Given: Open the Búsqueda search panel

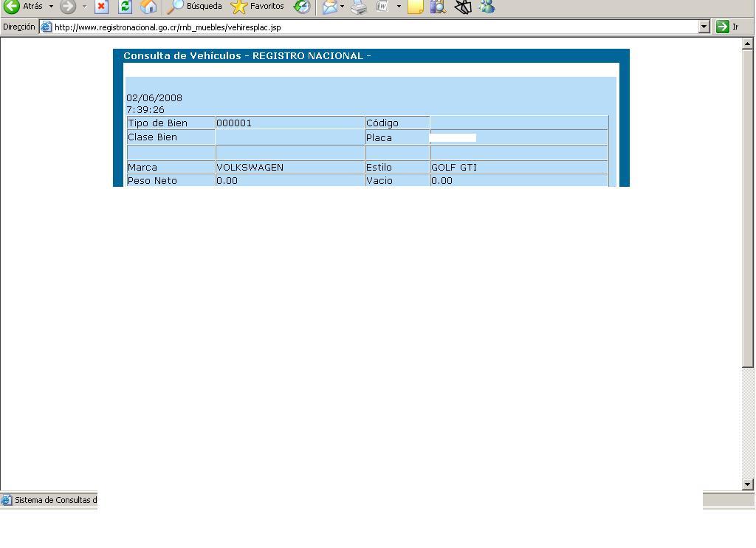Looking at the screenshot, I should [195, 7].
